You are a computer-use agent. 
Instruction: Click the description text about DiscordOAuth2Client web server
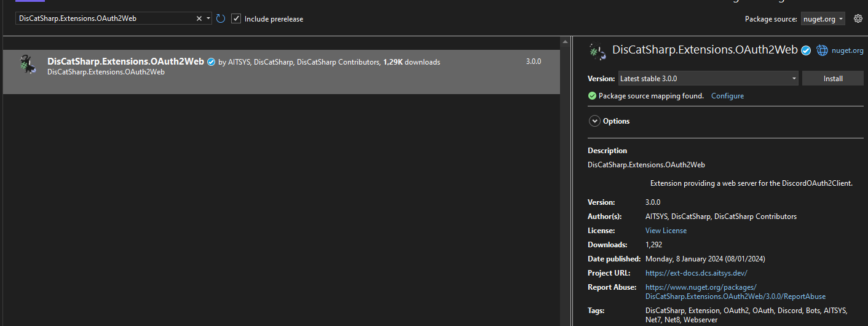[751, 183]
